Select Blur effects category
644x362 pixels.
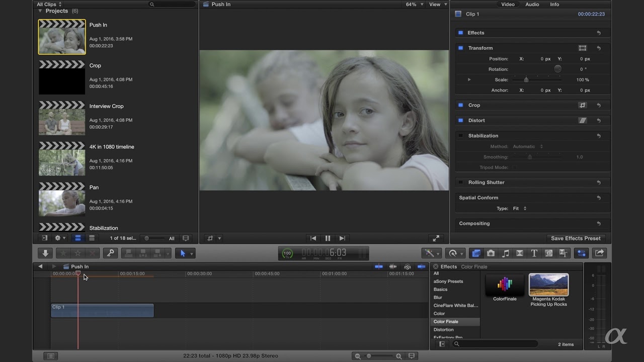coord(438,297)
